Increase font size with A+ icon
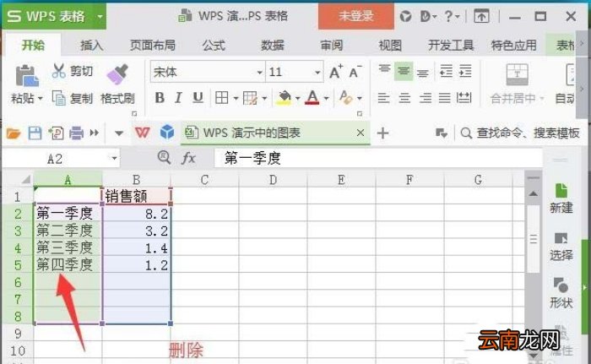This screenshot has height=364, width=591. coord(336,72)
